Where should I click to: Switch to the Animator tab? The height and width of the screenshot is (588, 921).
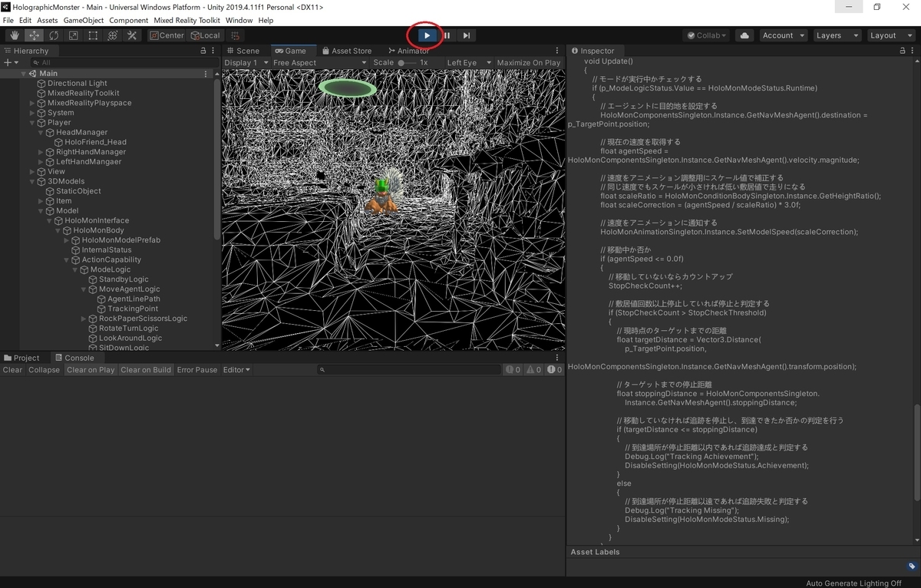[409, 51]
